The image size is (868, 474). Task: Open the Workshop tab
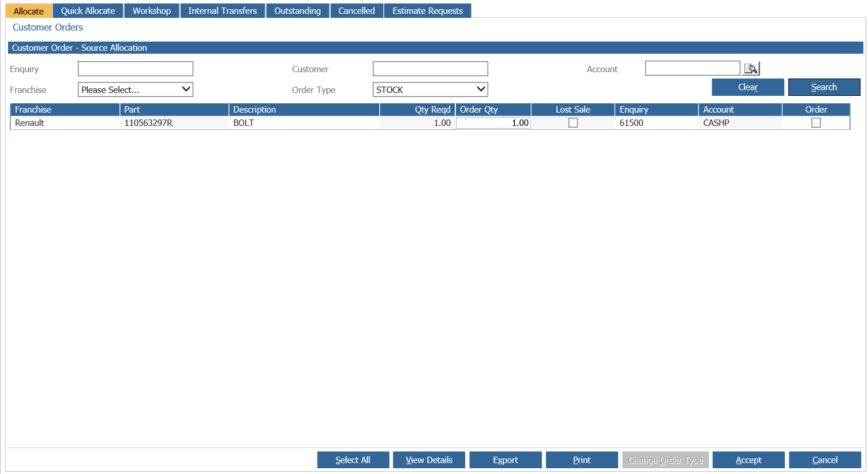click(152, 11)
